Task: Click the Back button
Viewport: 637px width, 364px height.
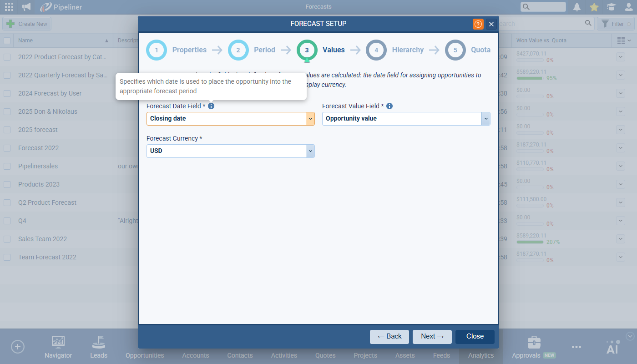Action: point(389,337)
